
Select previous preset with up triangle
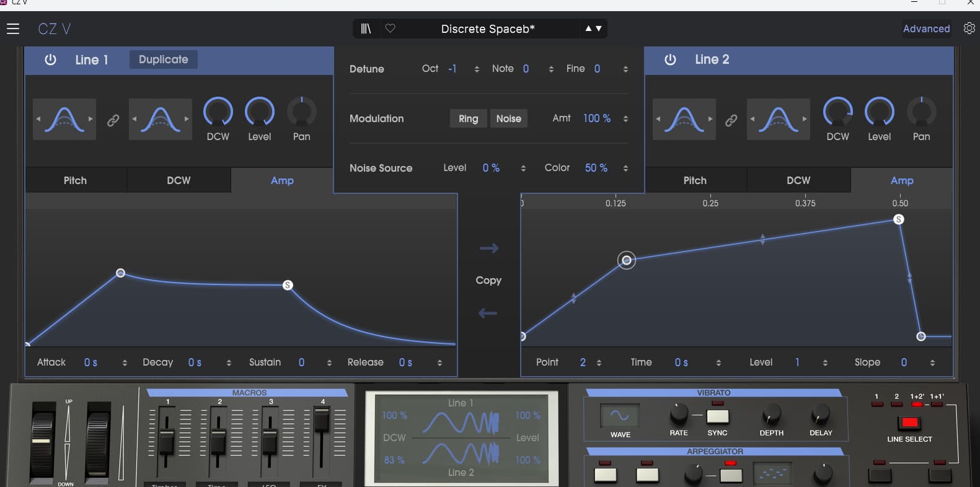tap(588, 29)
